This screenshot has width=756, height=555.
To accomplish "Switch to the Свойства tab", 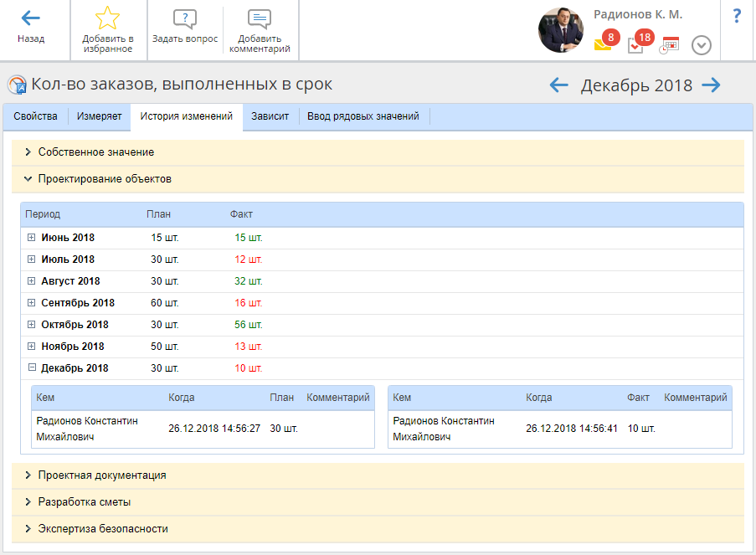I will tap(36, 116).
